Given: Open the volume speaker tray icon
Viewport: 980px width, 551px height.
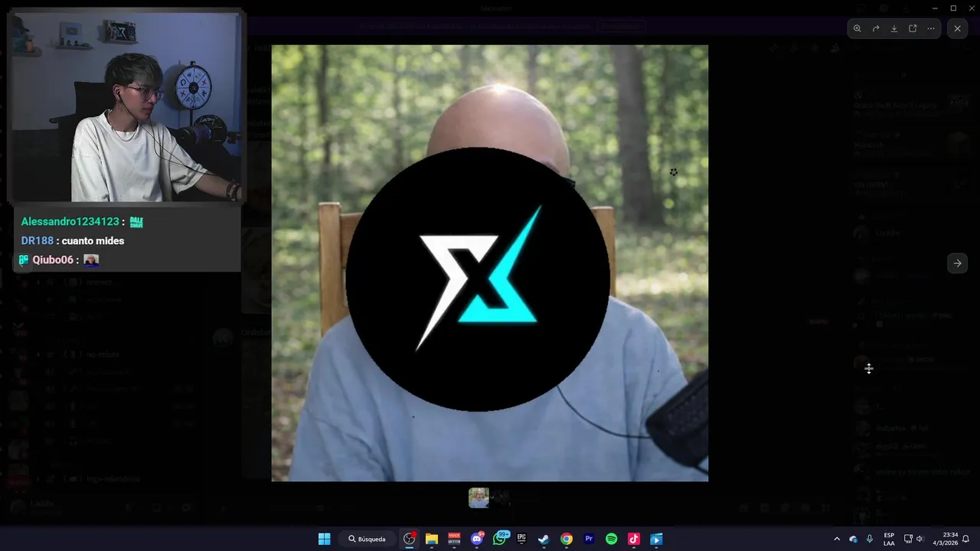Looking at the screenshot, I should [x=920, y=539].
